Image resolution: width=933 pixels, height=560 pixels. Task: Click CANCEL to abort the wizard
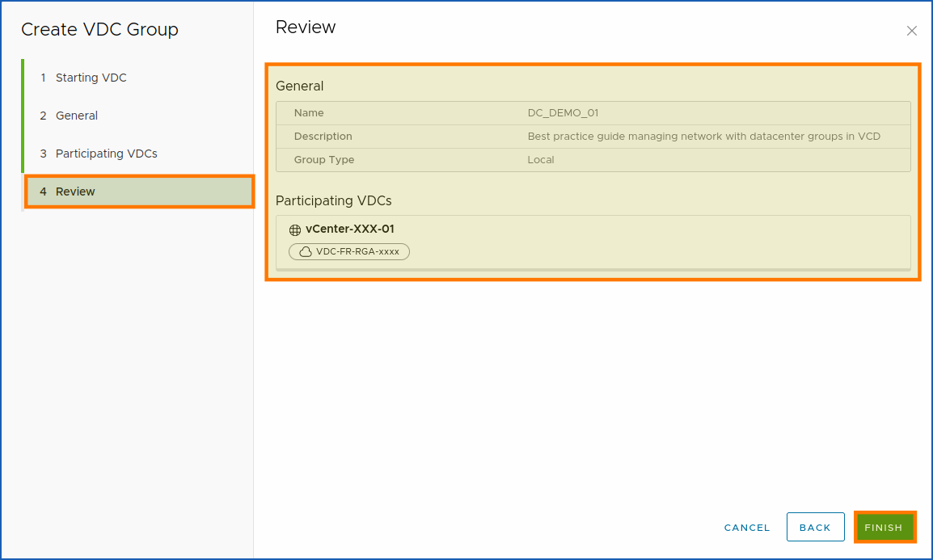pos(745,527)
